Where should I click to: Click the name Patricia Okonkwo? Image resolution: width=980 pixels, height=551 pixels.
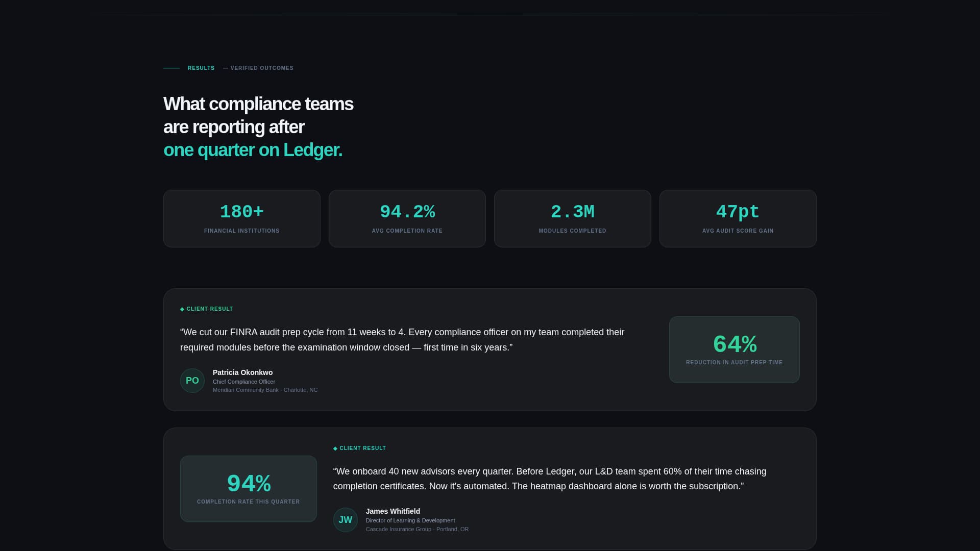coord(243,372)
